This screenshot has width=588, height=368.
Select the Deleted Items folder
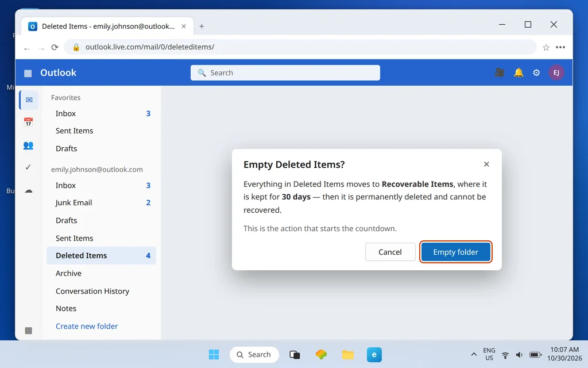101,256
